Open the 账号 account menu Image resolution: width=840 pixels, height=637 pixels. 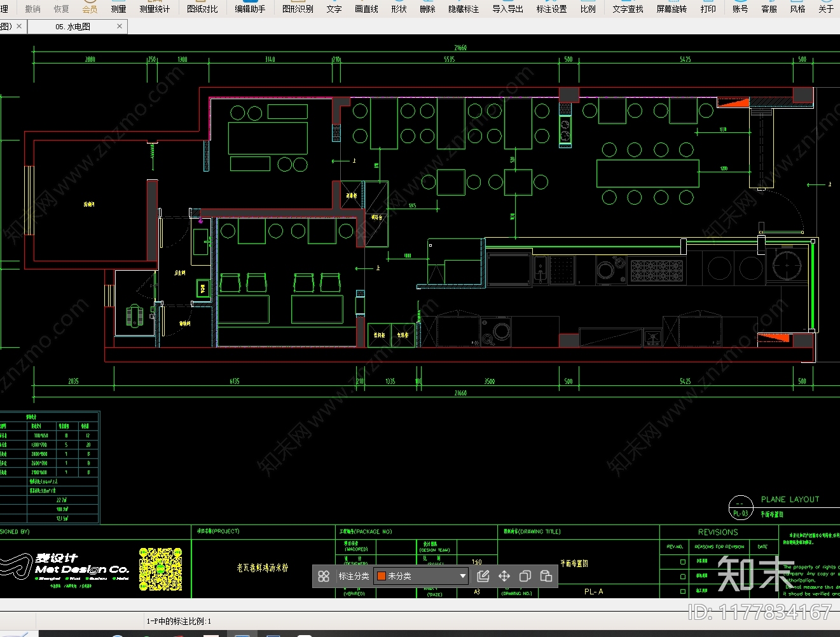click(740, 9)
